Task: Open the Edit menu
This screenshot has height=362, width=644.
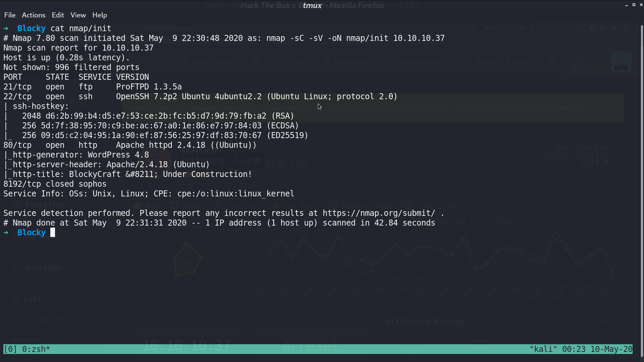Action: pyautogui.click(x=58, y=15)
